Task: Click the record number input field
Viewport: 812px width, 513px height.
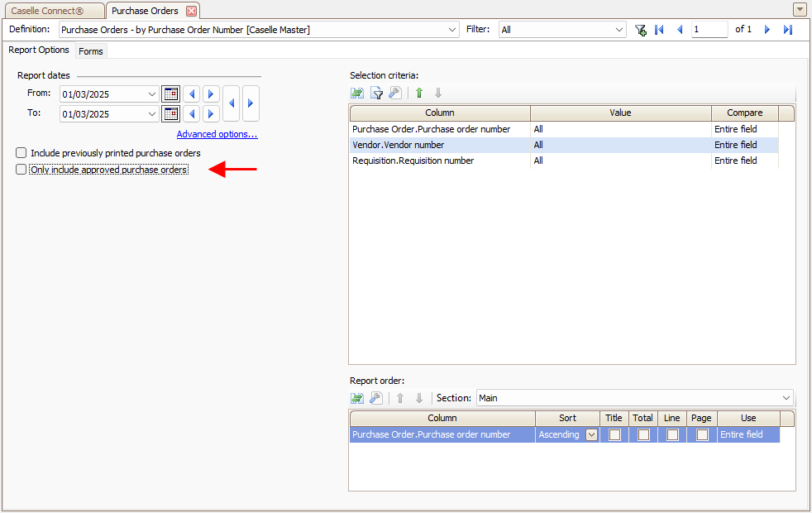Action: tap(709, 30)
